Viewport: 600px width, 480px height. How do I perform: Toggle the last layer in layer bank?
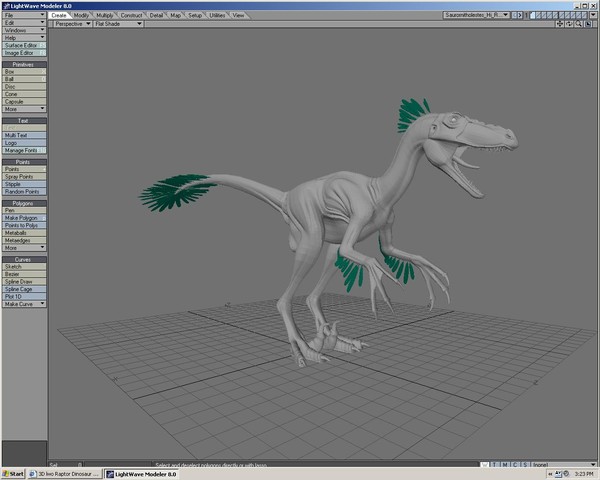pyautogui.click(x=585, y=15)
